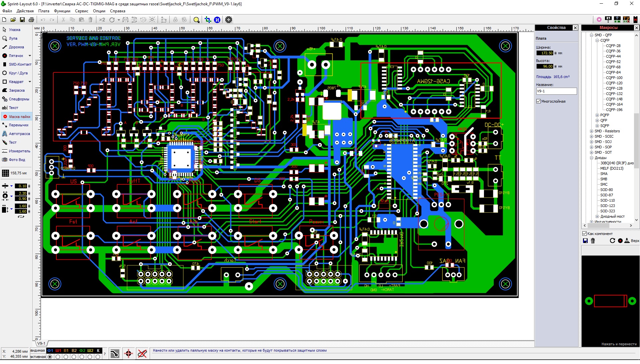Uncheck the Как компонент checkbox
This screenshot has width=640, height=364.
point(585,234)
